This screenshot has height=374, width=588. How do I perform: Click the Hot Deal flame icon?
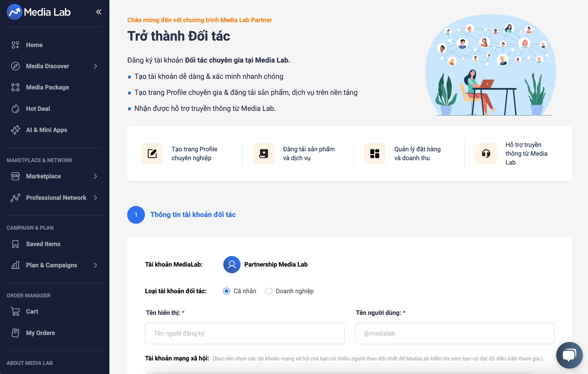[15, 109]
